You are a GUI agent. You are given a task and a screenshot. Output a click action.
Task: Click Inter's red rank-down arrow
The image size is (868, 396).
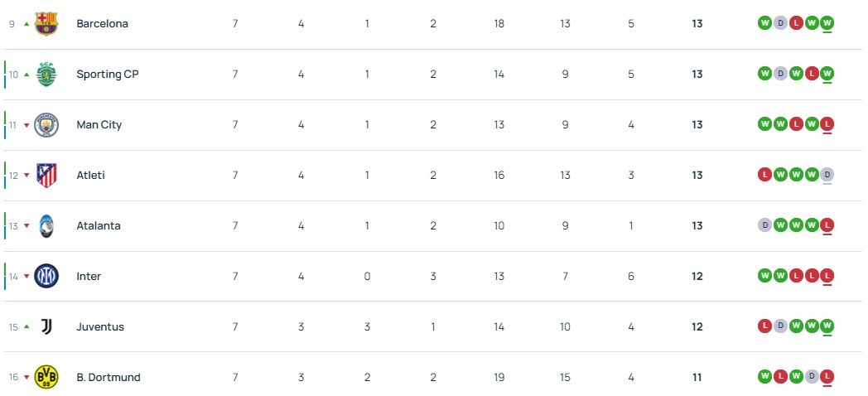27,277
